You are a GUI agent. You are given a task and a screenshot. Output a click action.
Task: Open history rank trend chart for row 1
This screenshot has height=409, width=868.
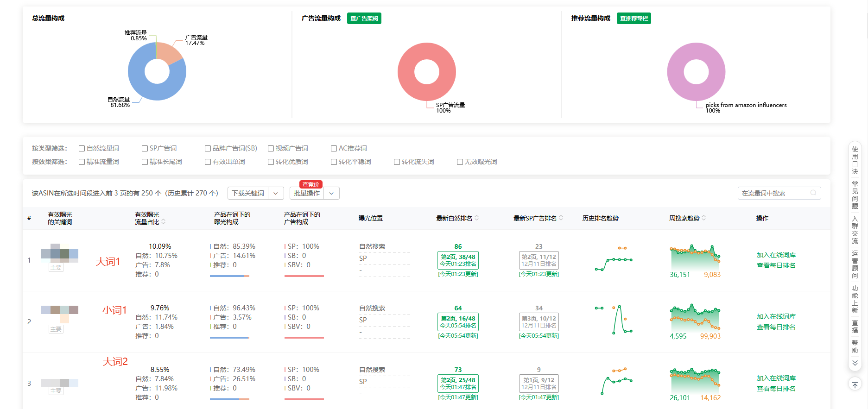pyautogui.click(x=614, y=260)
